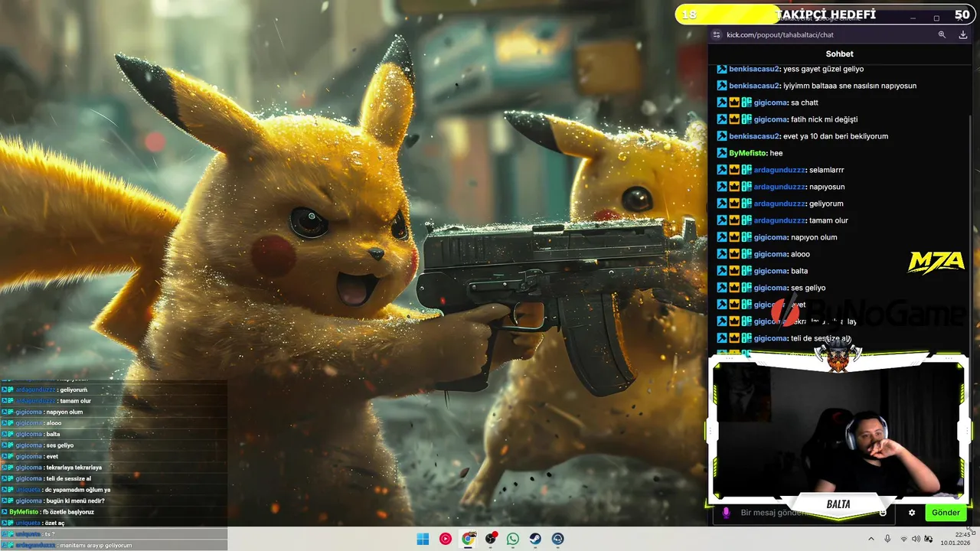Image resolution: width=980 pixels, height=551 pixels.
Task: Open Wi-Fi network settings in tray
Action: pos(904,539)
